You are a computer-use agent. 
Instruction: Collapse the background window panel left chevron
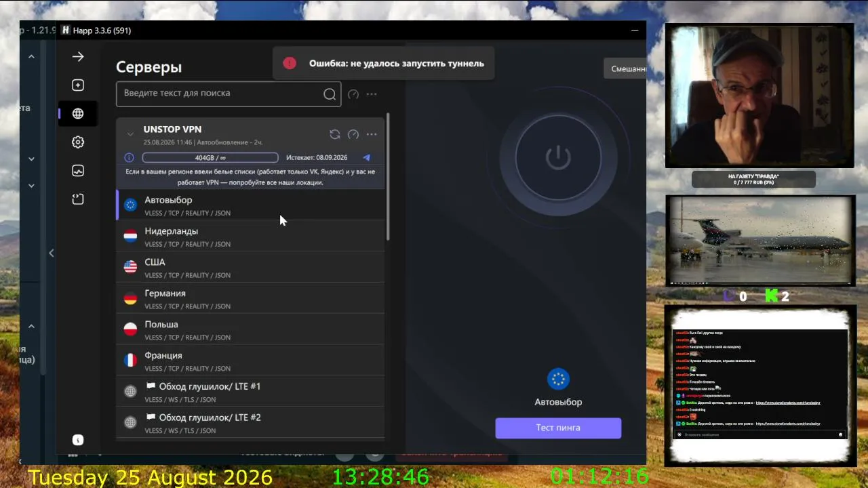point(51,253)
